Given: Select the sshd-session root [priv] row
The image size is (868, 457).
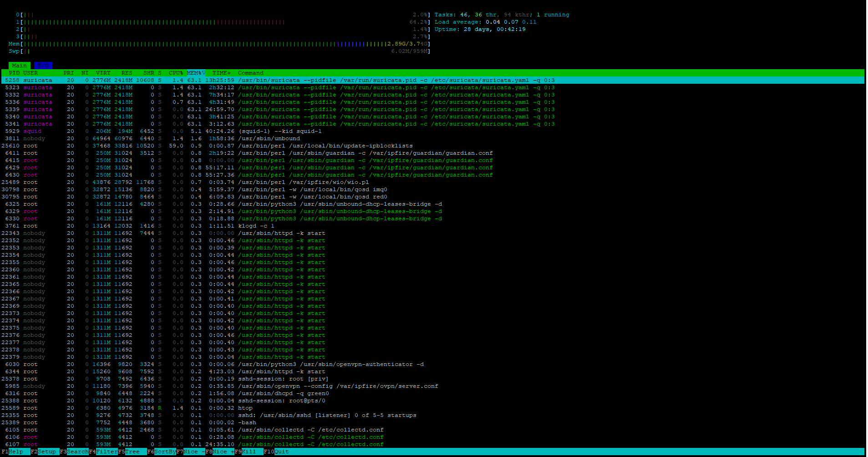Looking at the screenshot, I should pos(433,379).
